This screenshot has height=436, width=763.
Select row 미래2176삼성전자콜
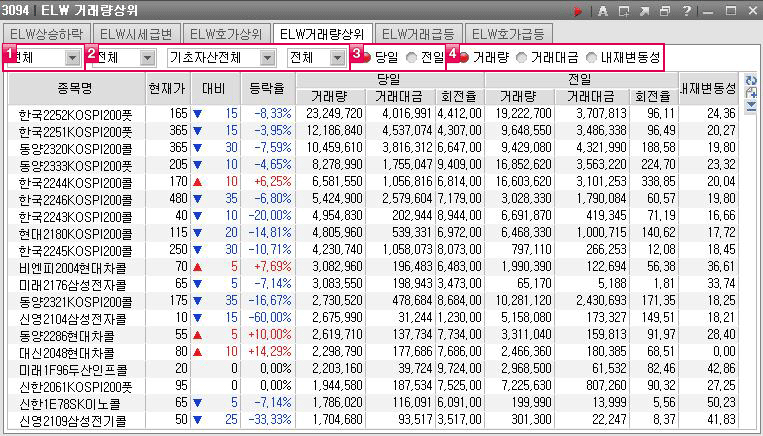373,284
